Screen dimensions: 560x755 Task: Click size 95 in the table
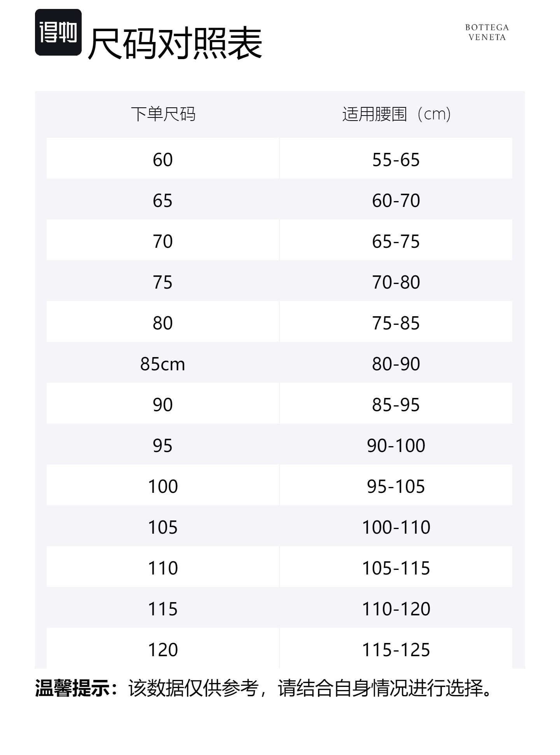163,446
